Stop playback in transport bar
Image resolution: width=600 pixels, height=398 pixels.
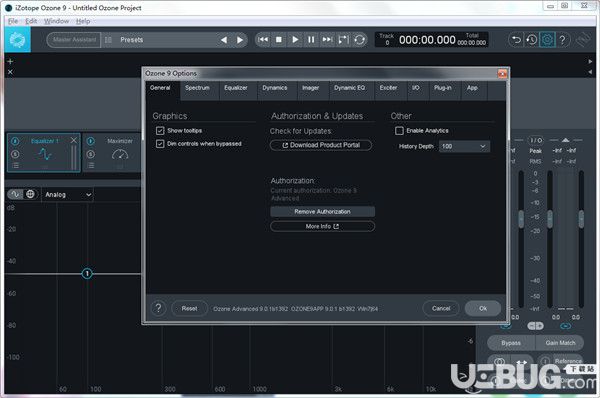point(279,39)
